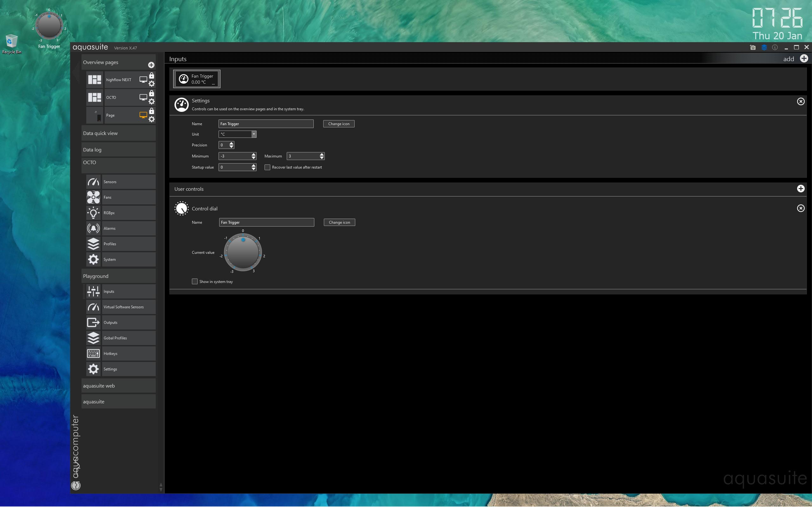The width and height of the screenshot is (812, 507).
Task: Click the Hotkeys keyboard icon
Action: [93, 353]
